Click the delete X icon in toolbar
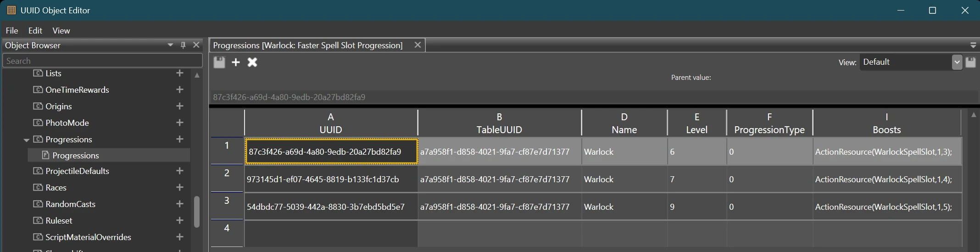Viewport: 980px width, 252px height. (x=252, y=62)
